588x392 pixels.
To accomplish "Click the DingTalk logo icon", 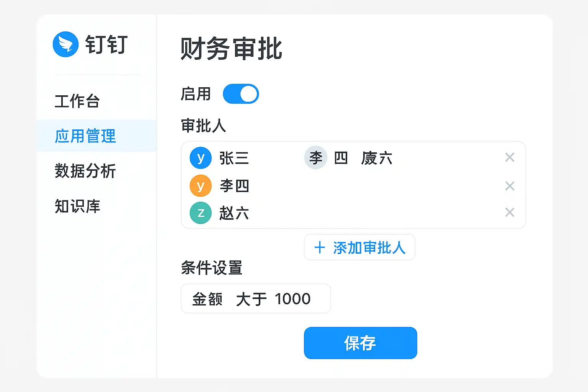I will 65,44.
